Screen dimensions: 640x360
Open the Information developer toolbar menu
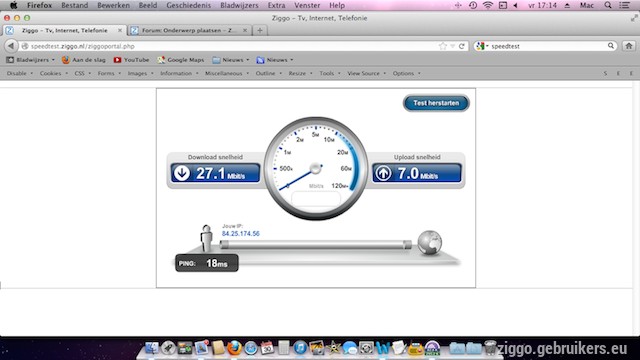click(x=179, y=73)
